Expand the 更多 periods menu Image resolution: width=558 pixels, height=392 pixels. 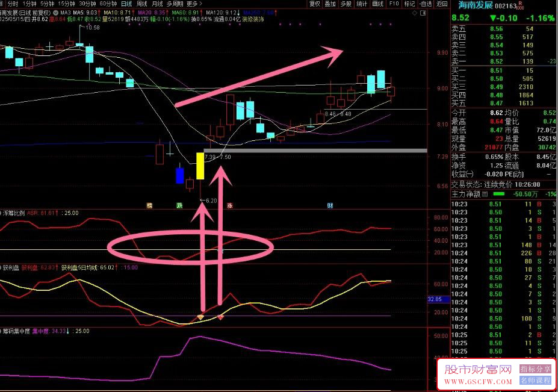[x=194, y=4]
